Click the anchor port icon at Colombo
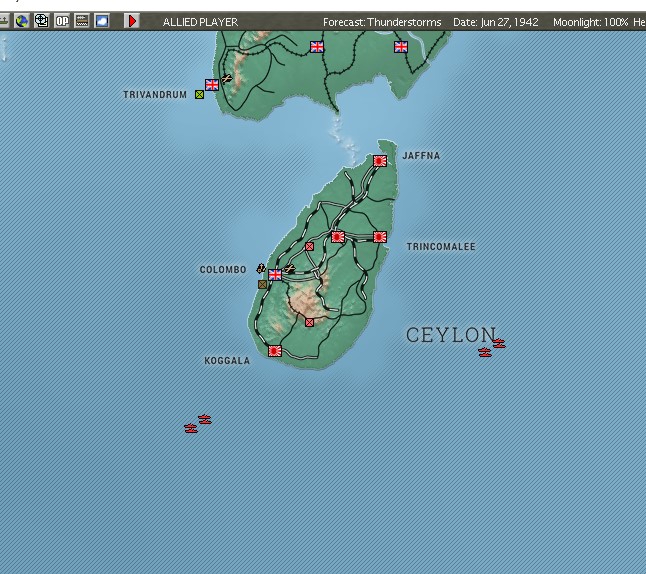The height and width of the screenshot is (574, 646). point(261,268)
